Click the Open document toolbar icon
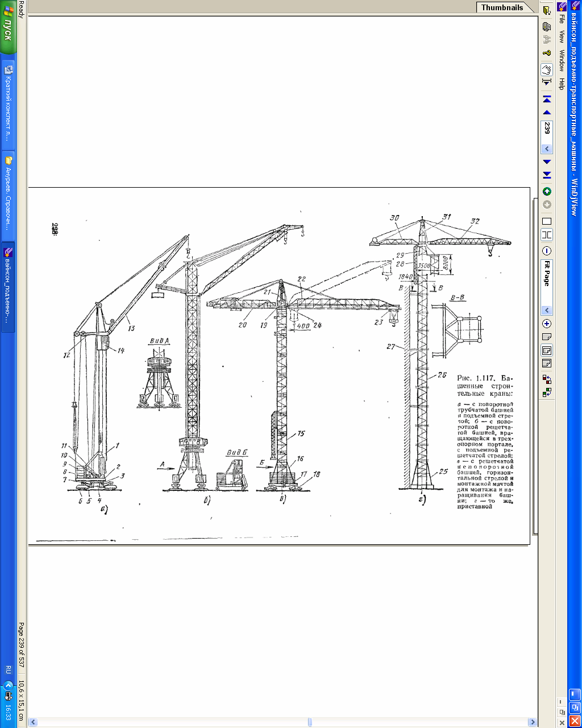This screenshot has width=582, height=728. click(547, 10)
